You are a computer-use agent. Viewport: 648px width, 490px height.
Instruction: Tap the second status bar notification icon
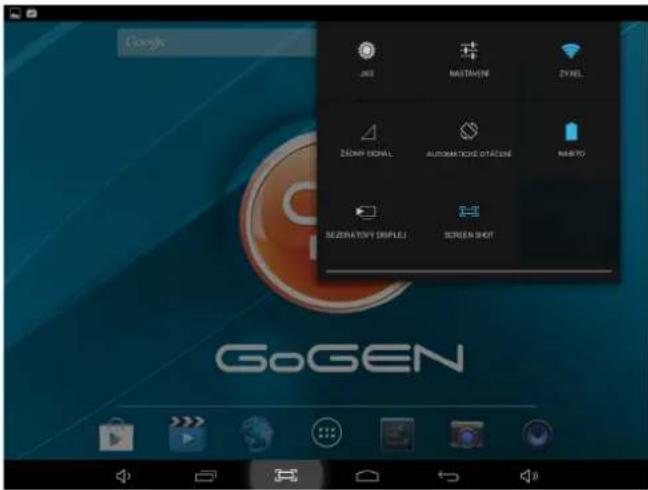(x=32, y=14)
